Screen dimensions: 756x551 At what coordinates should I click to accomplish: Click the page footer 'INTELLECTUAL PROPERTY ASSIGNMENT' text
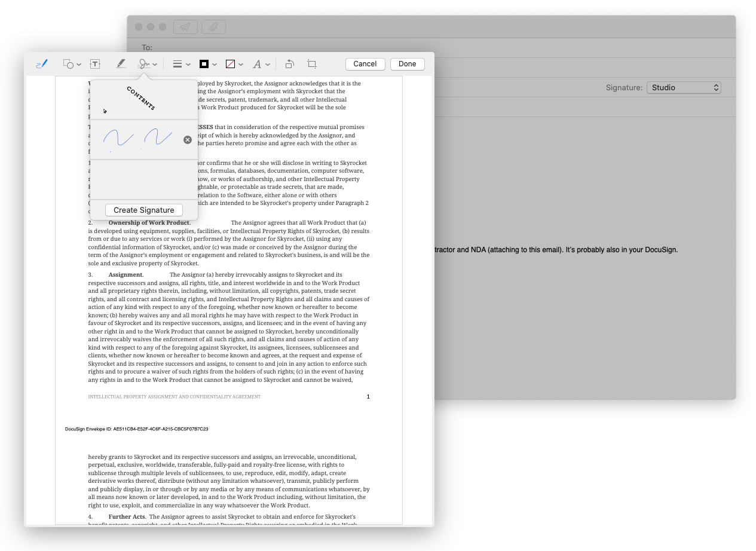point(175,397)
